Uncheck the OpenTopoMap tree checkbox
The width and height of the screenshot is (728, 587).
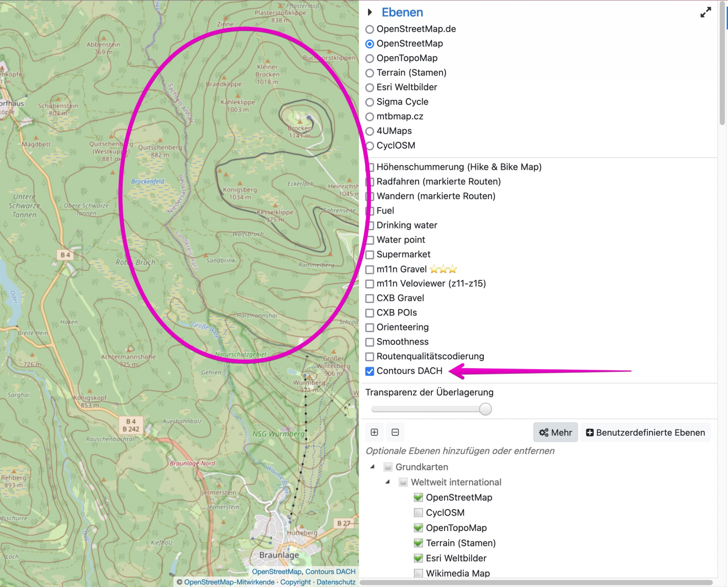click(418, 528)
